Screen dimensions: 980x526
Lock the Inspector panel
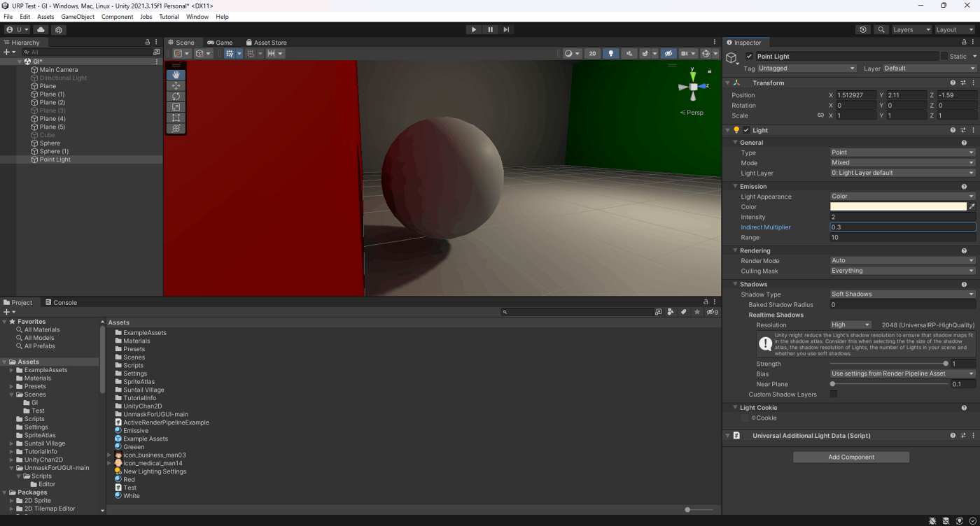pos(964,43)
